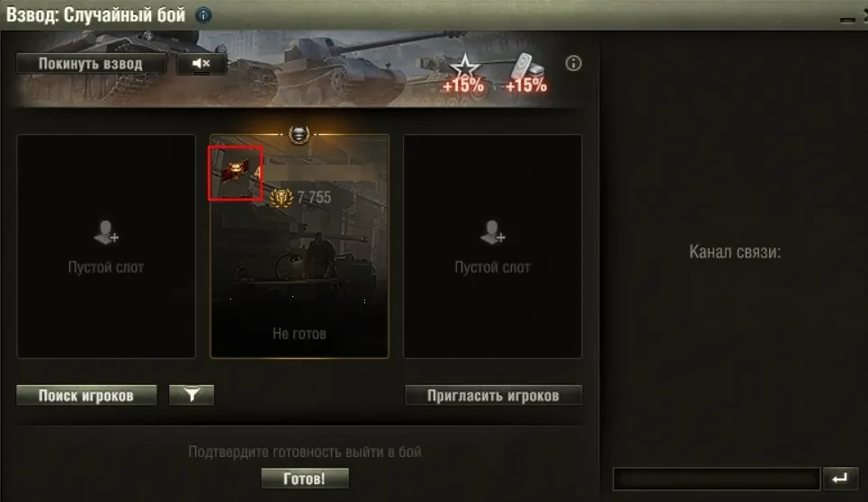Select the player card showing Не готов
The image size is (868, 502).
[300, 247]
